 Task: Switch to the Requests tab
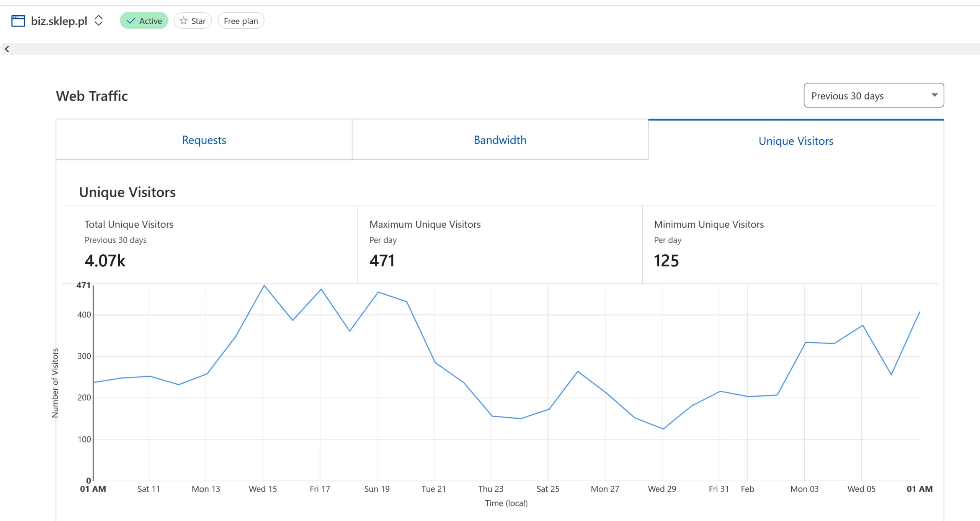(x=204, y=140)
